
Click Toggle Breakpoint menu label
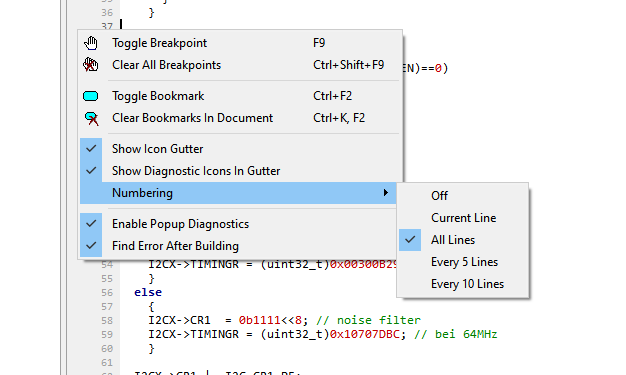[159, 43]
